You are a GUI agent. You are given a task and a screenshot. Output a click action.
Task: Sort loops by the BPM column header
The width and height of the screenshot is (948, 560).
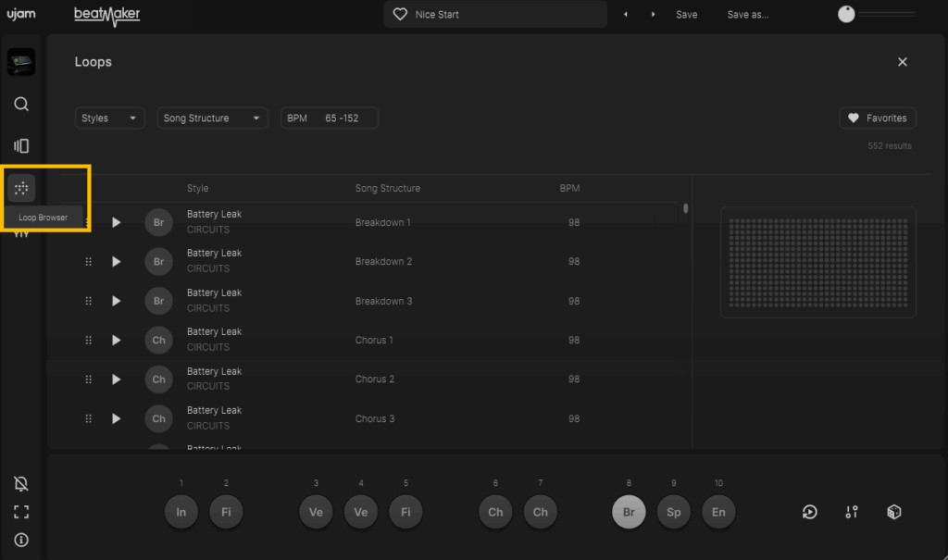[x=569, y=188]
